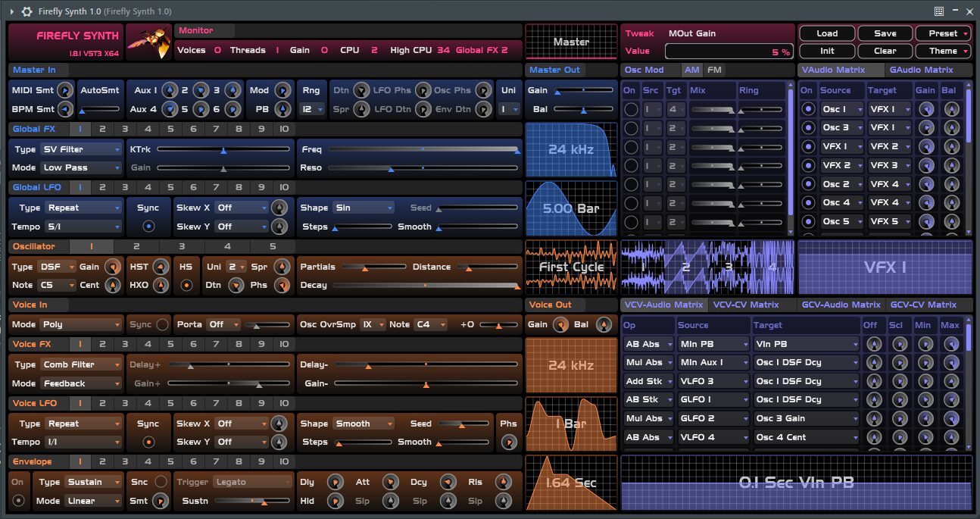This screenshot has width=980, height=519.
Task: Open the Preset dropdown
Action: coord(943,33)
